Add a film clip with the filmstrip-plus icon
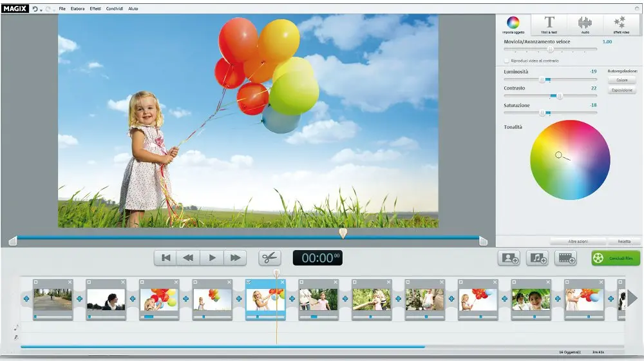The image size is (644, 361). [565, 259]
